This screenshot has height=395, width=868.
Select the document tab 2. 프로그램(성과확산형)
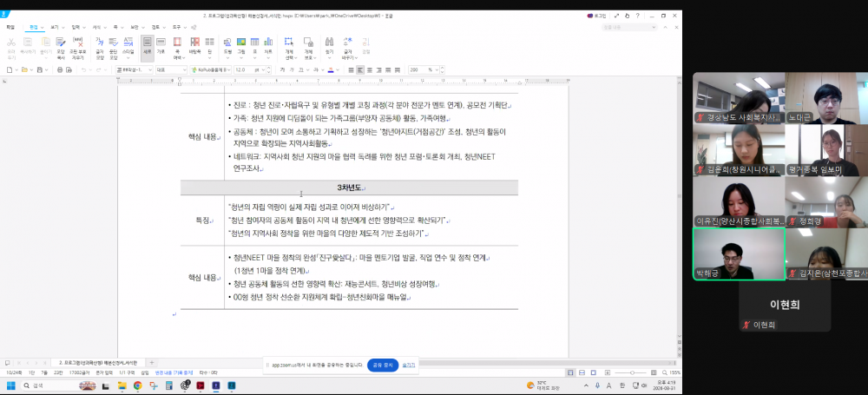tap(97, 362)
